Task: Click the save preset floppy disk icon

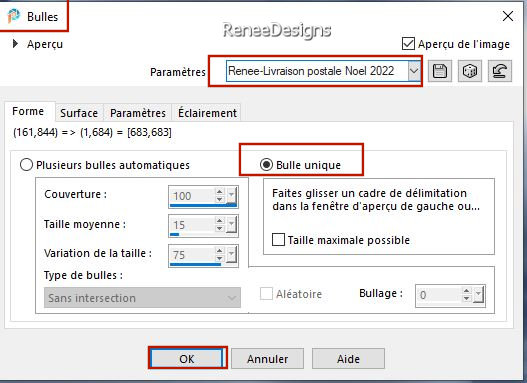Action: 440,71
